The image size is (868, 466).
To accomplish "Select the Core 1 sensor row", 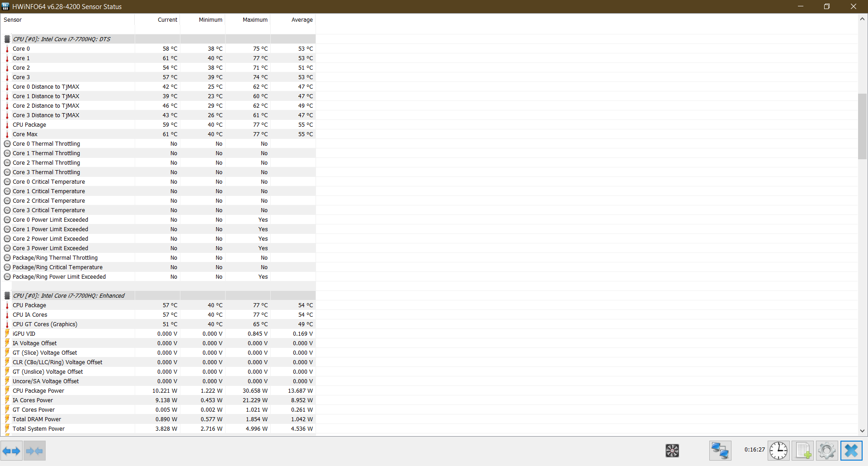I will click(x=158, y=58).
